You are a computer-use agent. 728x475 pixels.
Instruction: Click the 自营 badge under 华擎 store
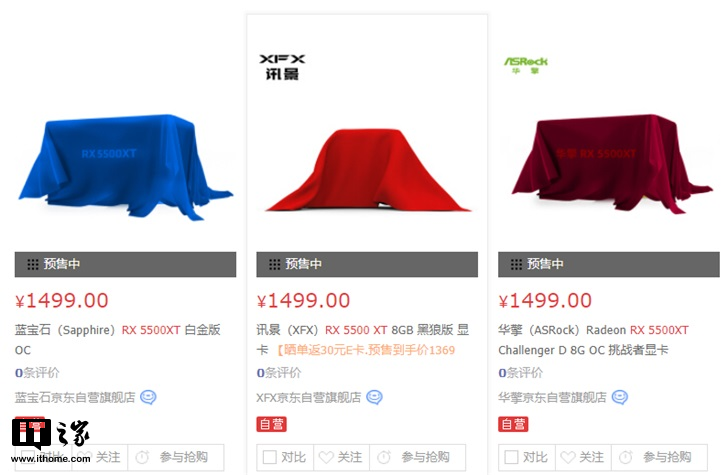click(513, 424)
